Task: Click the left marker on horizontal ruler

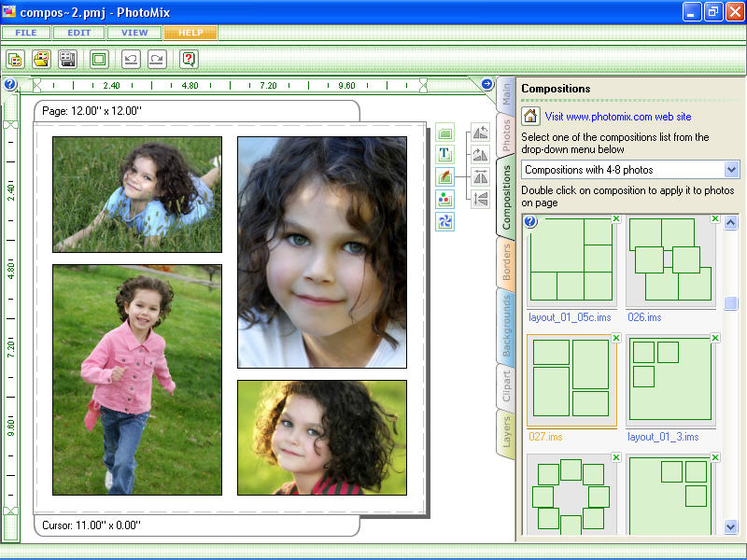Action: pos(36,85)
